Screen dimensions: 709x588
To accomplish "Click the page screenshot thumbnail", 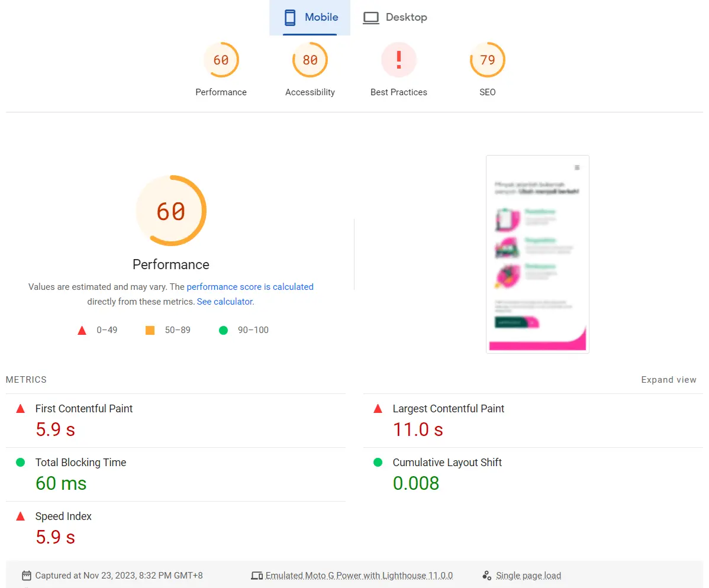I will (x=537, y=254).
